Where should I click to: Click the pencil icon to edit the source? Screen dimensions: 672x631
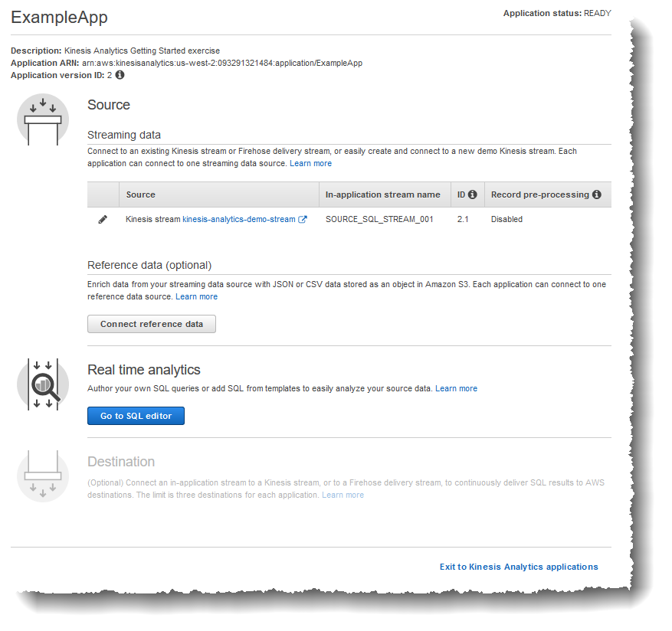click(x=103, y=219)
